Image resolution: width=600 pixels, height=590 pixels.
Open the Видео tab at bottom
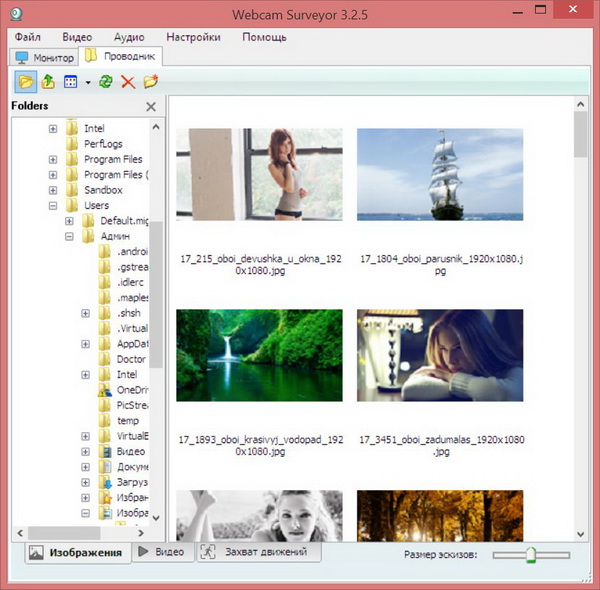161,551
